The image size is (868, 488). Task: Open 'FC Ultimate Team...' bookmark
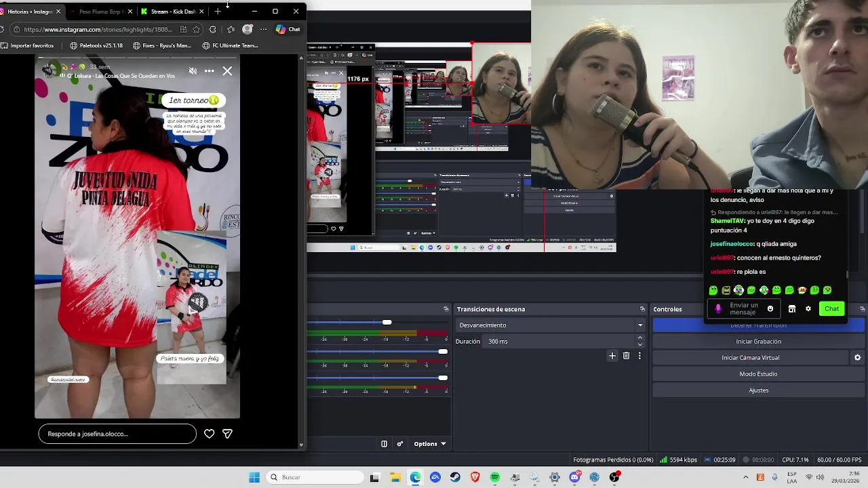tap(231, 45)
